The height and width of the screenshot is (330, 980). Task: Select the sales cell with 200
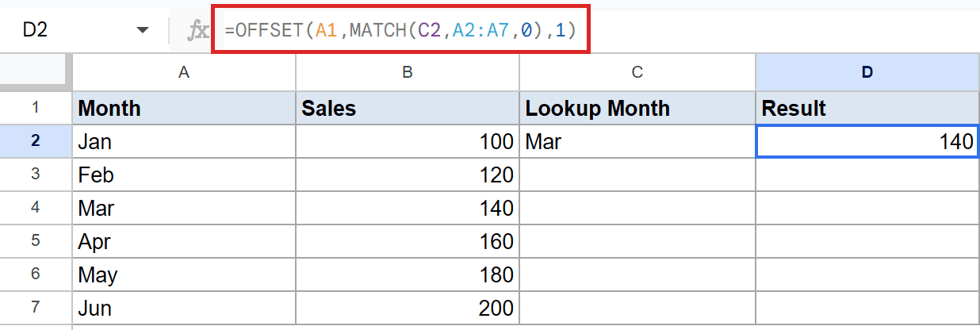[x=408, y=308]
